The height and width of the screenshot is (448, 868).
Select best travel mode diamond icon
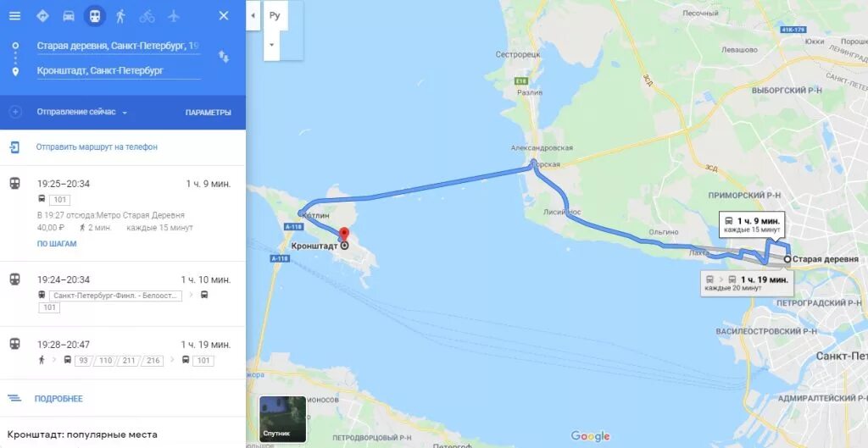[x=42, y=16]
